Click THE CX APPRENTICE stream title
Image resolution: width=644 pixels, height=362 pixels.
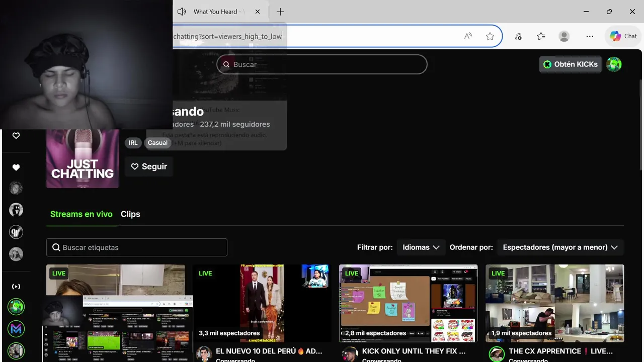tap(561, 351)
